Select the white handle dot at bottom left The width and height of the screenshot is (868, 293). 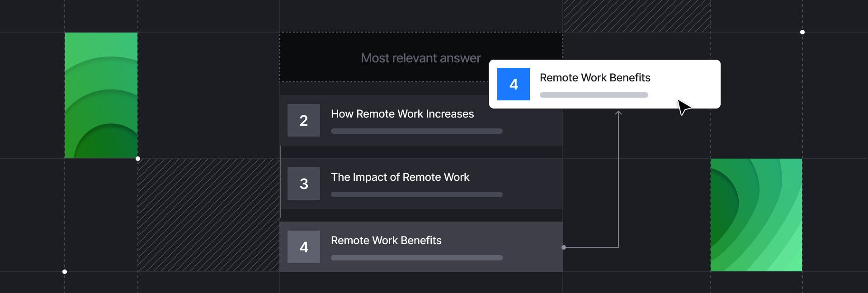click(65, 272)
